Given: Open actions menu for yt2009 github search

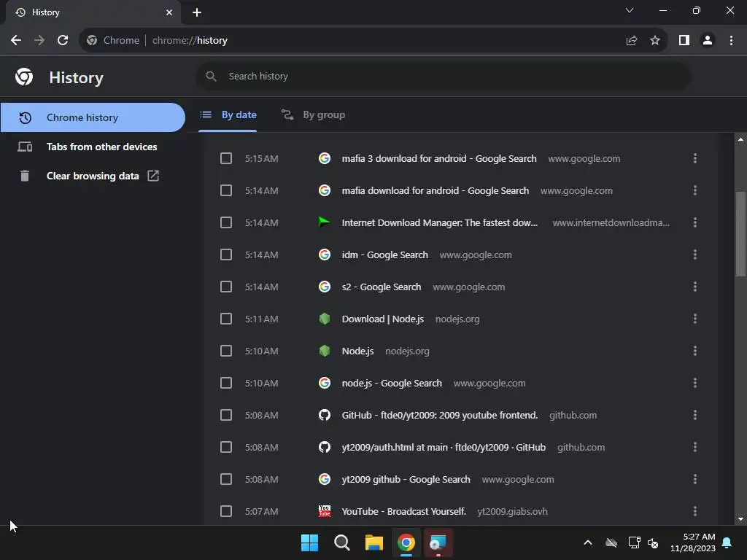Looking at the screenshot, I should (x=695, y=479).
